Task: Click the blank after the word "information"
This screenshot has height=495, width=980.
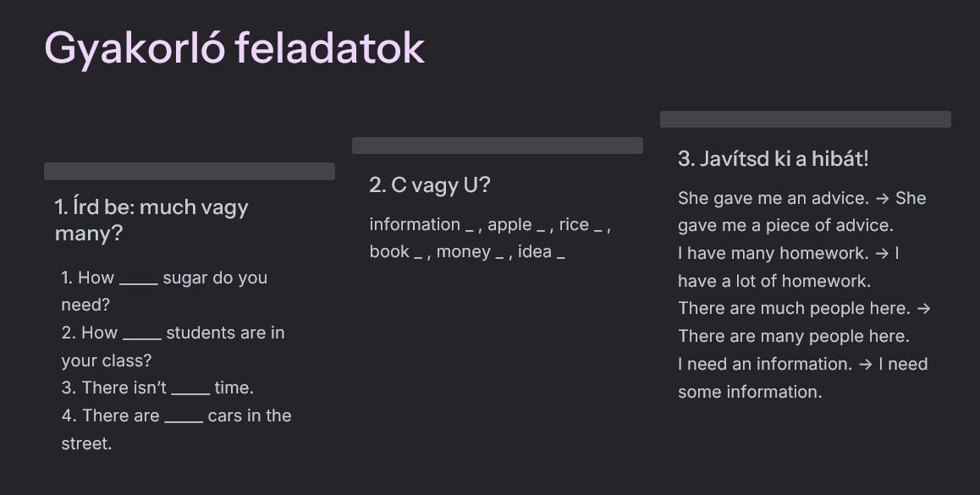Action: pyautogui.click(x=469, y=226)
